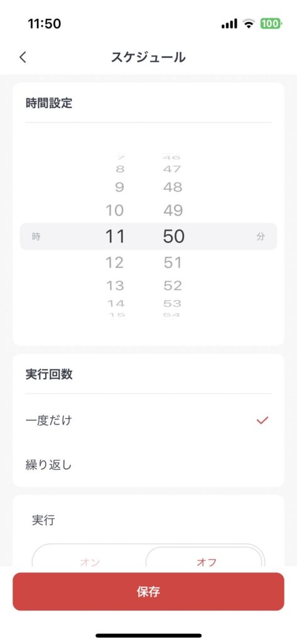The image size is (297, 644).
Task: Tap the status bar clock 11:50
Action: tap(45, 23)
